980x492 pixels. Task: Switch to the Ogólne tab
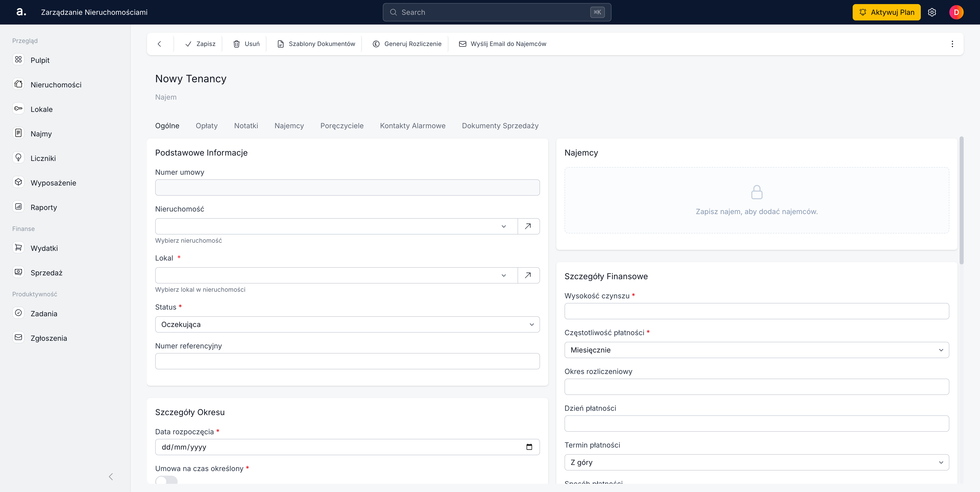tap(167, 126)
